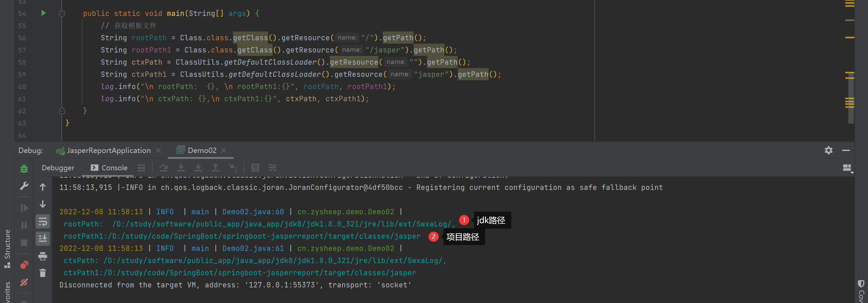Hide the Debug tool window
This screenshot has height=303, width=868.
(x=846, y=150)
